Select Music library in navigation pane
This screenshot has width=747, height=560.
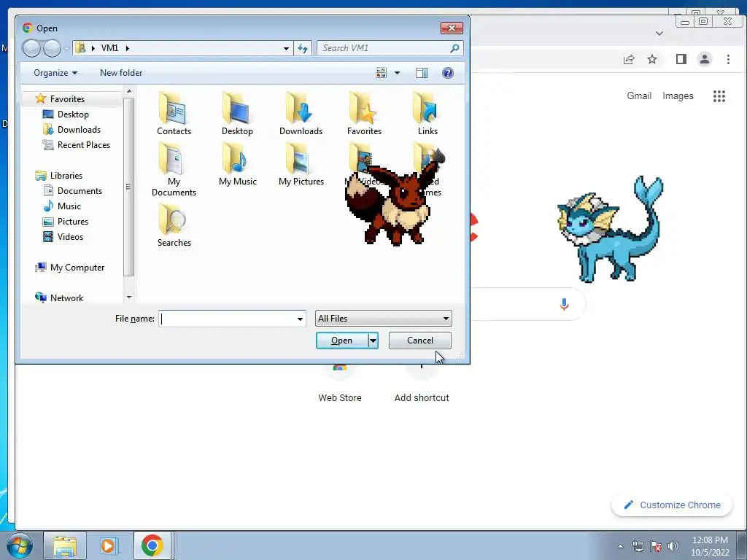(62, 206)
